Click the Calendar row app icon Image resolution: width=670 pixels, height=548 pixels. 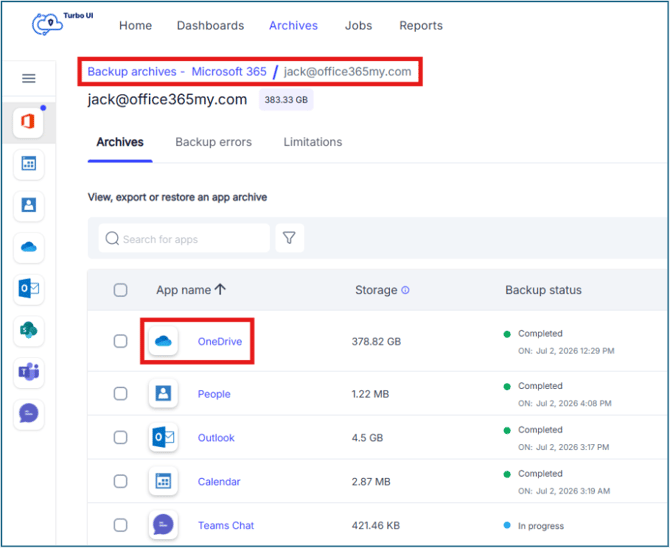[163, 481]
